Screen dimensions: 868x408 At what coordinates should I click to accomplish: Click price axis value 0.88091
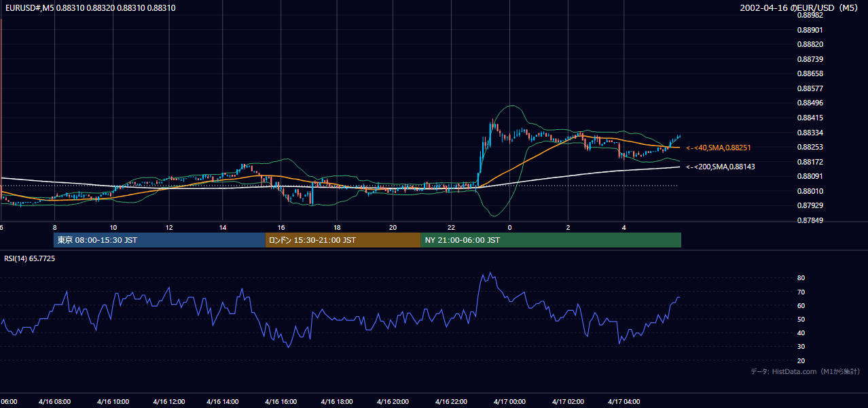tap(809, 177)
